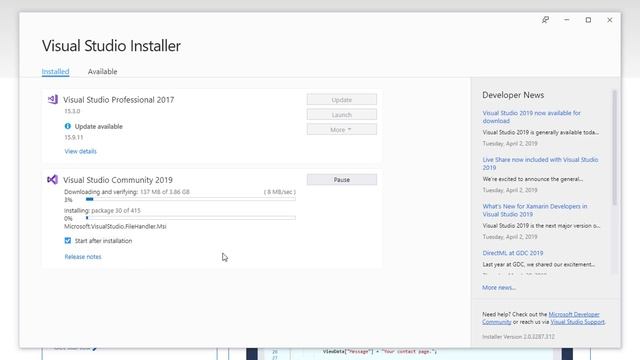640x360 pixels.
Task: Open 'Visual Studio 2019 now available for download' news
Action: (x=531, y=117)
